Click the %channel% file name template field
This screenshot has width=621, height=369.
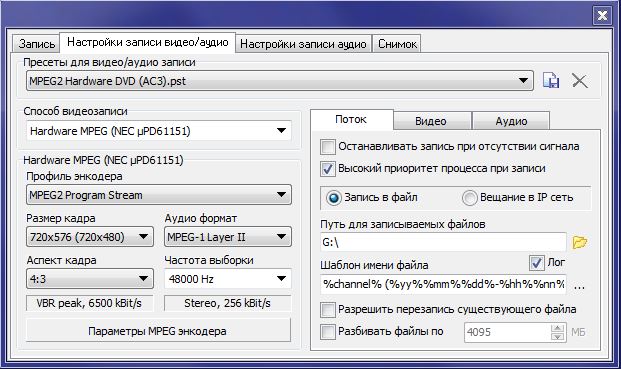pos(443,284)
